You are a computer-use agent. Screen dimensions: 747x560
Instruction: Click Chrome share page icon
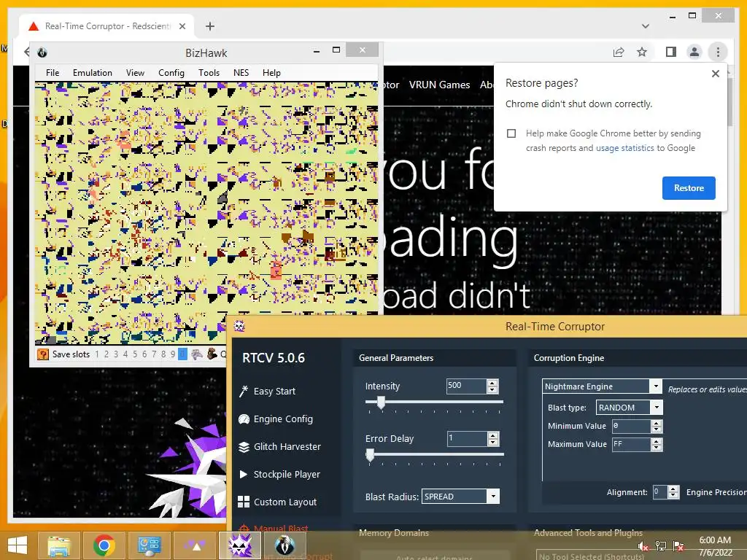coord(619,52)
